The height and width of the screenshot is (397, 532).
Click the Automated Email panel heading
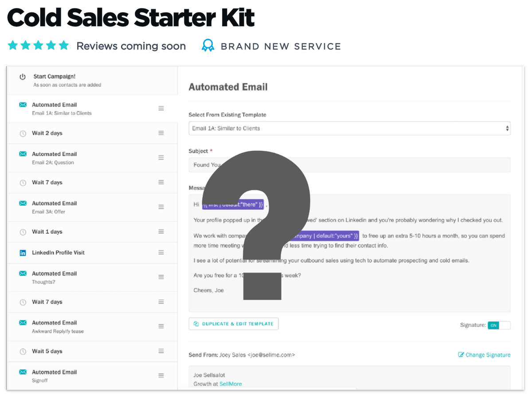click(228, 87)
